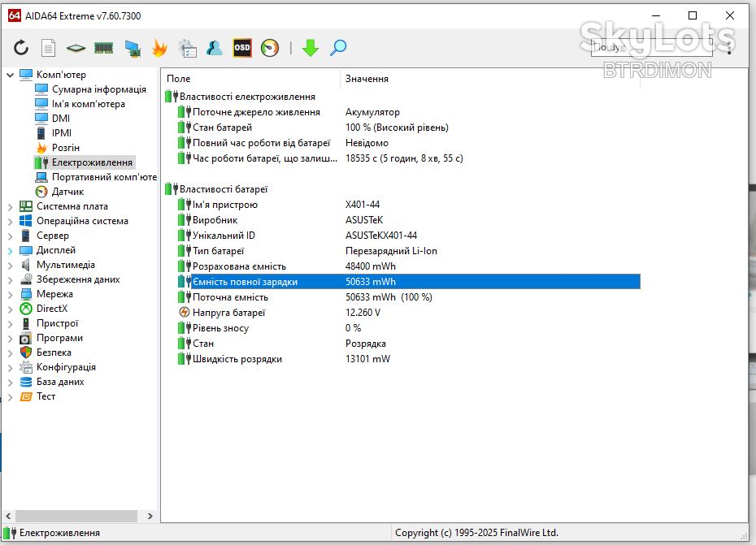Click the CPU chip toolbar icon
756x545 pixels.
pos(76,48)
